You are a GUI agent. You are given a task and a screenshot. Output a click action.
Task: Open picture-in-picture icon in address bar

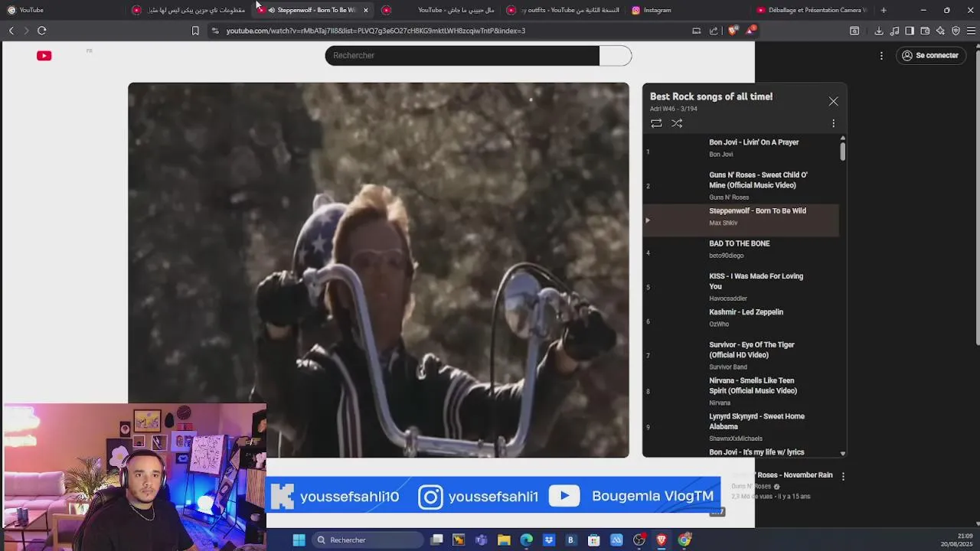click(x=696, y=31)
